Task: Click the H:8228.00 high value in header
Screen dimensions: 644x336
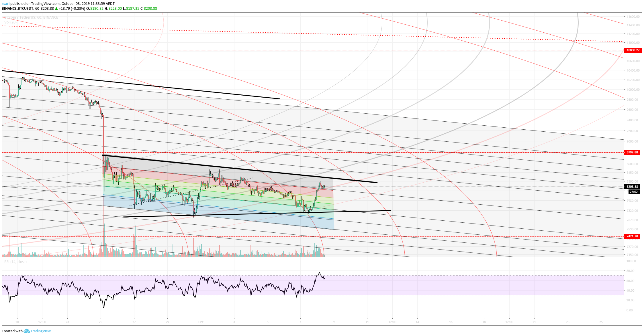Action: 113,8
